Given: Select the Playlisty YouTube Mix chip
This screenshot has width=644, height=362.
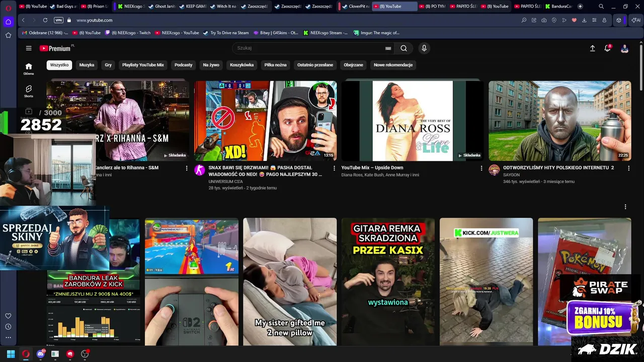Looking at the screenshot, I should tap(143, 65).
